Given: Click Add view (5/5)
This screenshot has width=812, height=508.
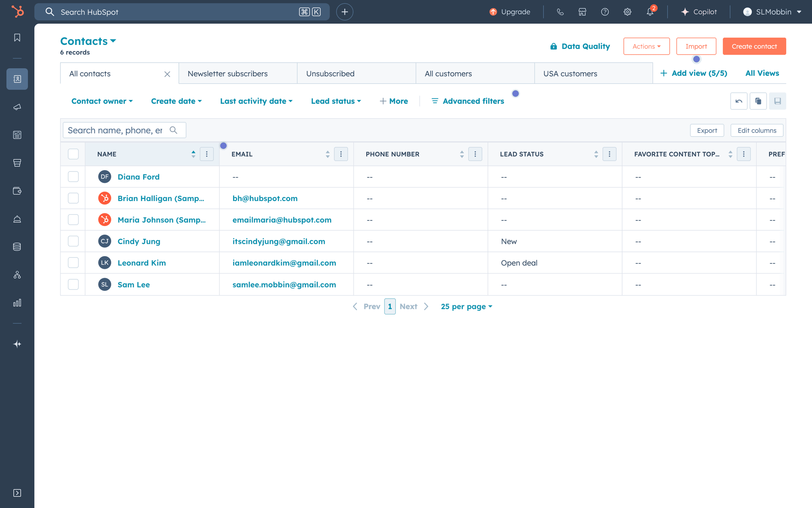Looking at the screenshot, I should click(x=694, y=73).
